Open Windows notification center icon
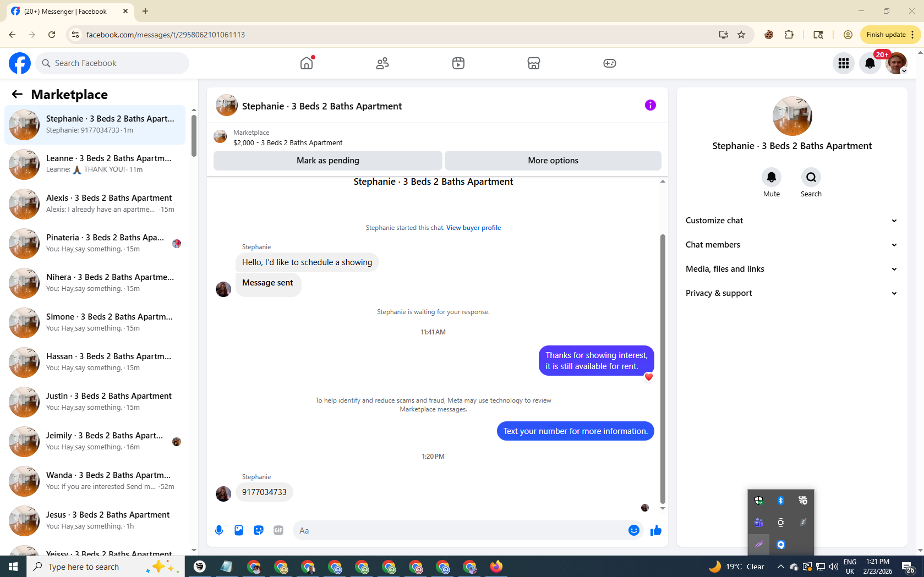Image resolution: width=924 pixels, height=577 pixels. (x=908, y=567)
